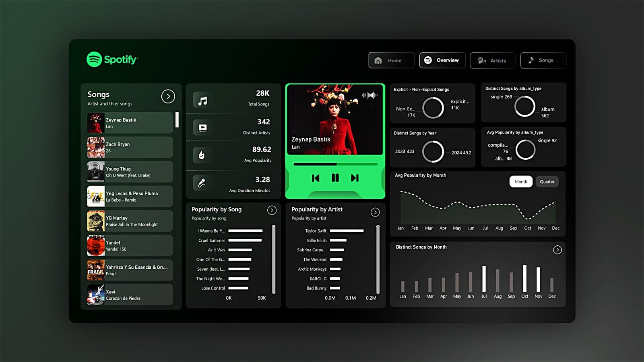Viewport: 644px width, 362px height.
Task: Open Distinct Songs by Month arrow button
Action: coord(557,250)
